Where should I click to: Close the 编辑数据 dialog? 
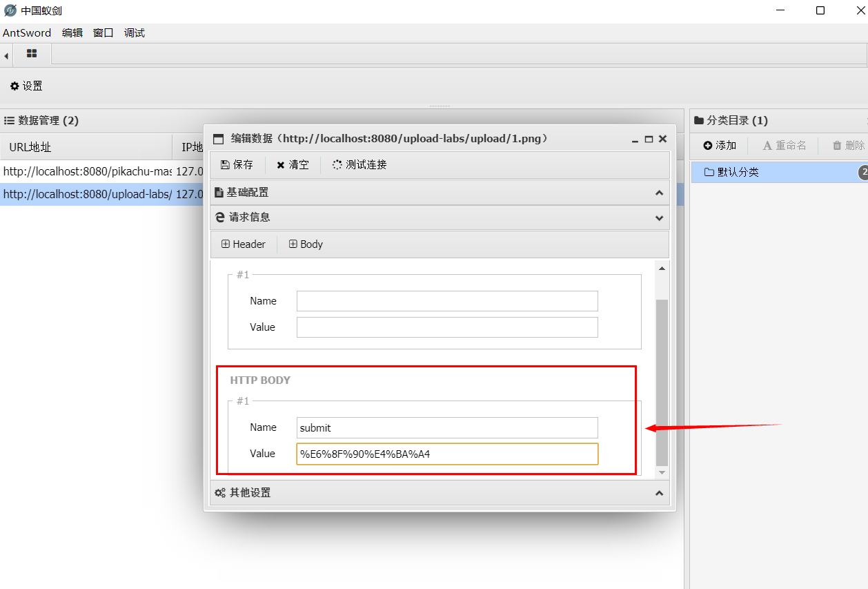[x=662, y=139]
